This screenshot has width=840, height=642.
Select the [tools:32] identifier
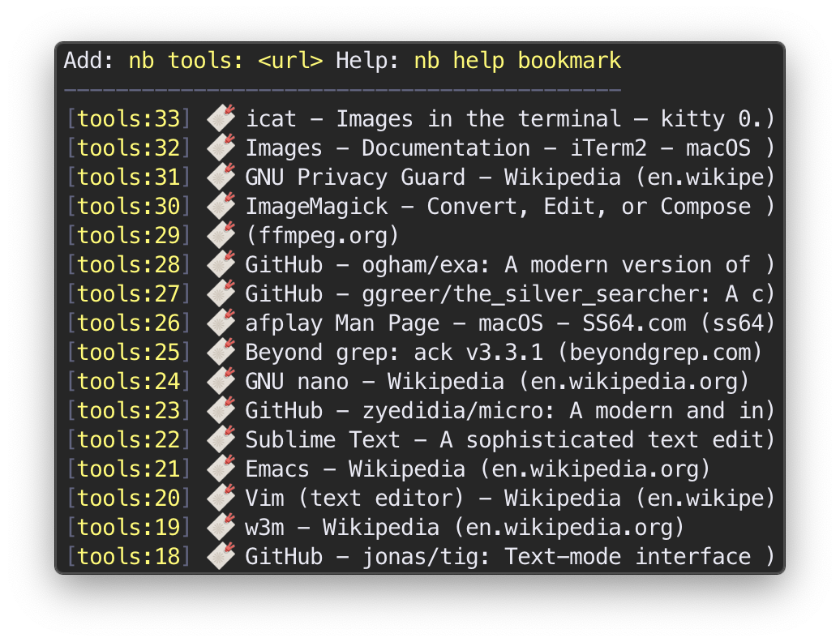coord(129,148)
